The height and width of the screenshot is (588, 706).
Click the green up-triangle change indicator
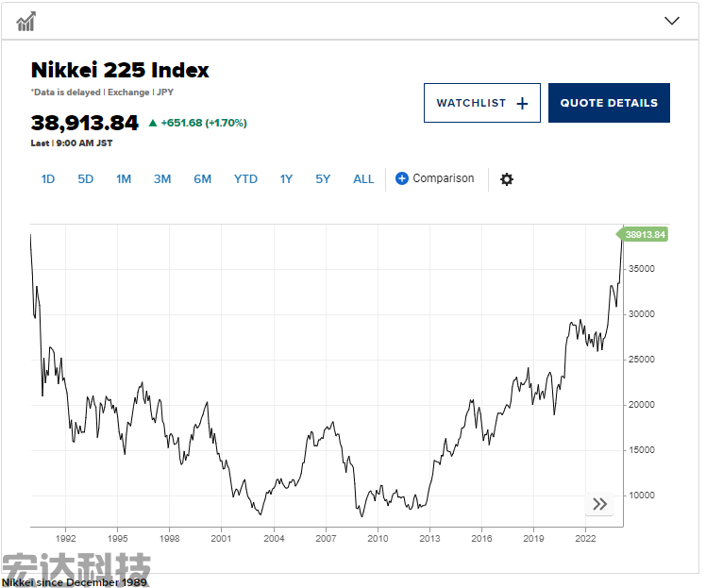(153, 123)
